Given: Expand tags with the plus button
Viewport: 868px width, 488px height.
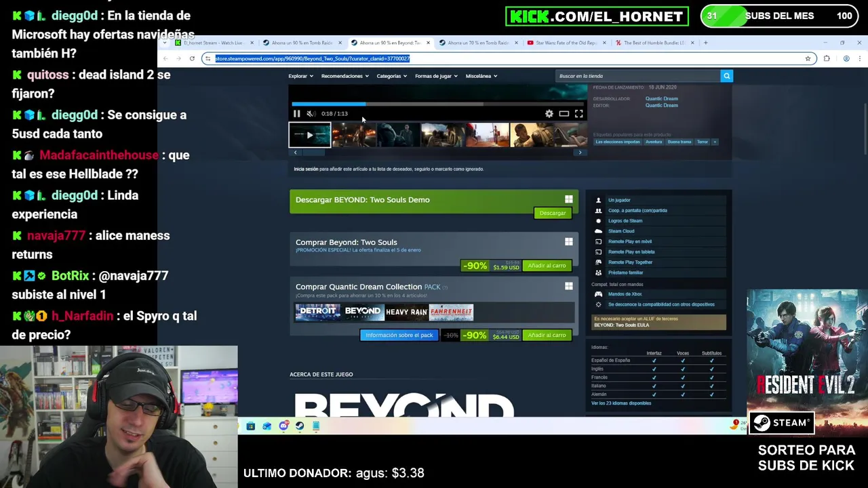Looking at the screenshot, I should (x=715, y=142).
